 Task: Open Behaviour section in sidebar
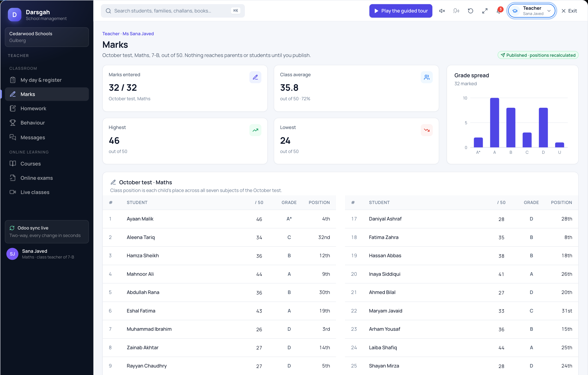pos(47,123)
